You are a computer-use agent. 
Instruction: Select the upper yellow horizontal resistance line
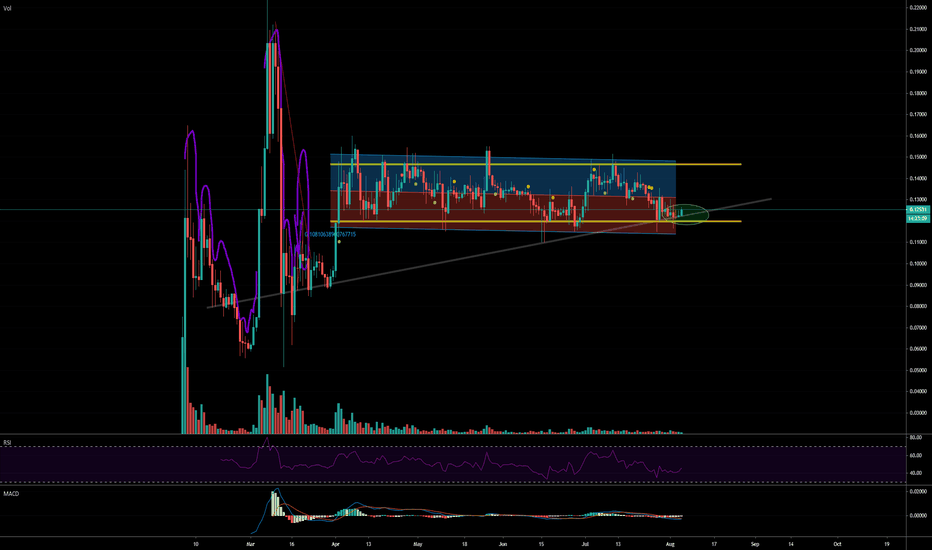pyautogui.click(x=536, y=164)
